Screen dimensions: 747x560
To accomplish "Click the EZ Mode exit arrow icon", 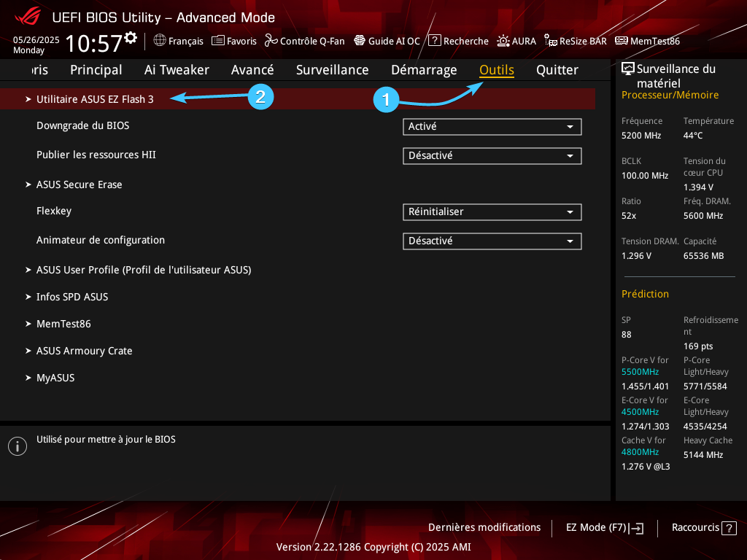I will pos(636,528).
